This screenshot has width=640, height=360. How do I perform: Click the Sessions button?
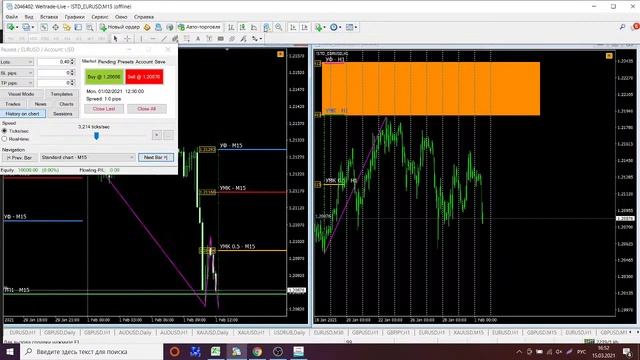click(63, 114)
